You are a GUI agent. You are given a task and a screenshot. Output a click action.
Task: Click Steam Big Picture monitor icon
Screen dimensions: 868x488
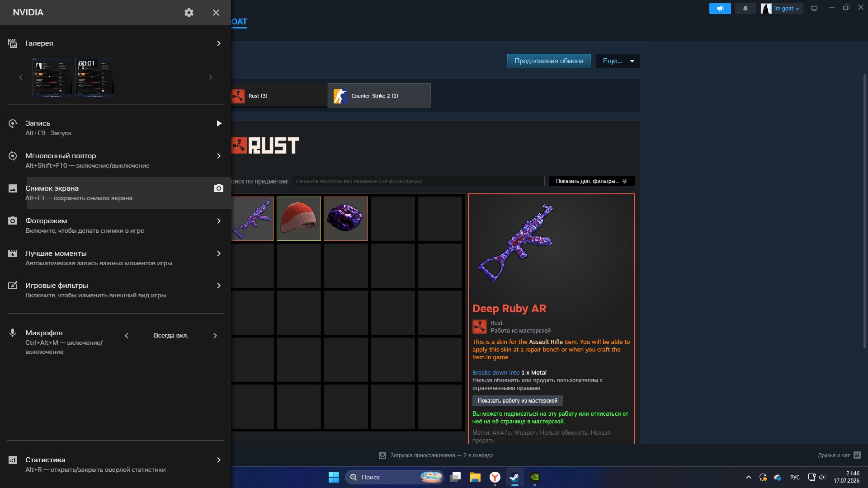click(x=814, y=9)
